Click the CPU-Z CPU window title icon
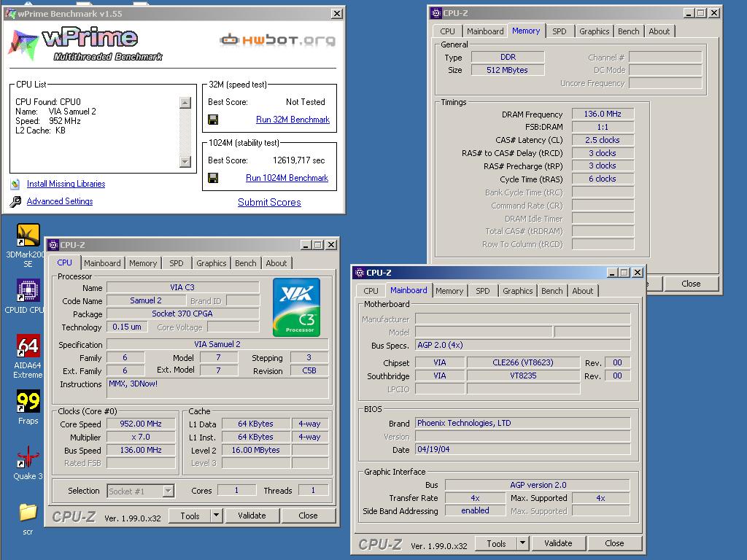Screen dimensions: 747x560 tap(53, 245)
